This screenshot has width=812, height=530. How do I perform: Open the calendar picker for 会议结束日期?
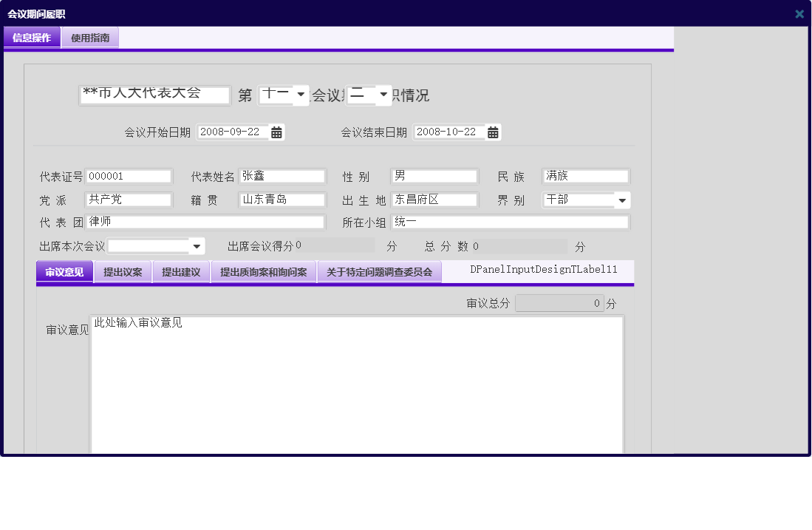(492, 132)
